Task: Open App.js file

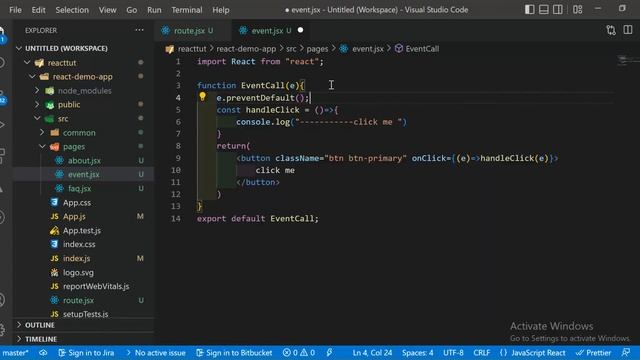Action: [x=74, y=216]
